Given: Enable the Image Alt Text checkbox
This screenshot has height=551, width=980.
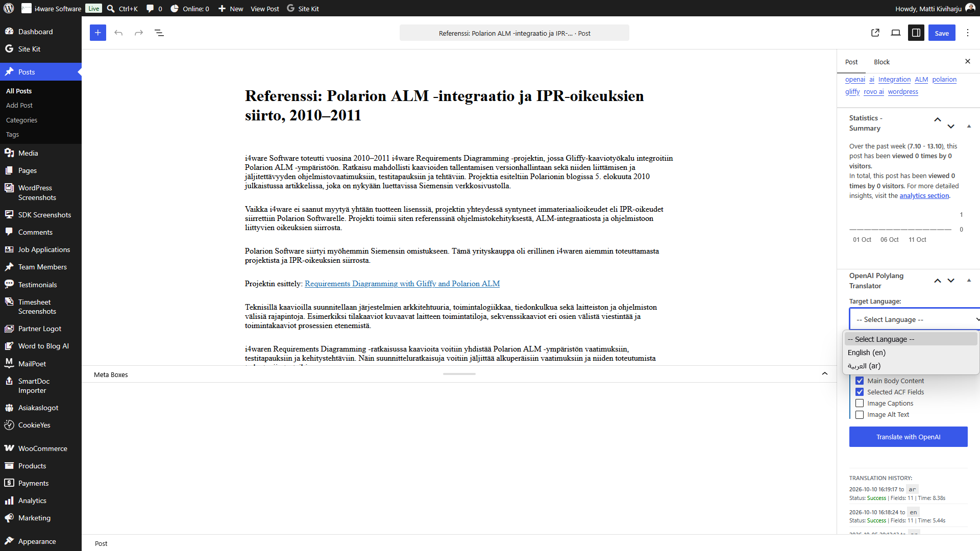Looking at the screenshot, I should (860, 414).
